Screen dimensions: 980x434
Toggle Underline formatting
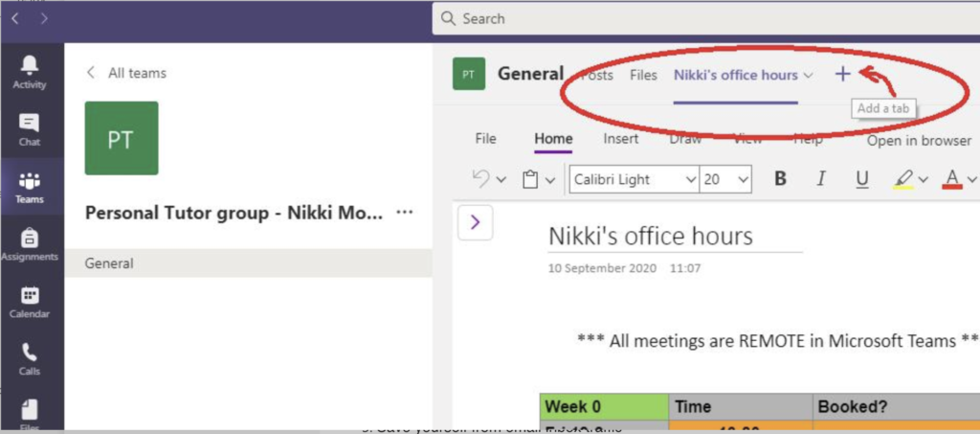coord(862,180)
